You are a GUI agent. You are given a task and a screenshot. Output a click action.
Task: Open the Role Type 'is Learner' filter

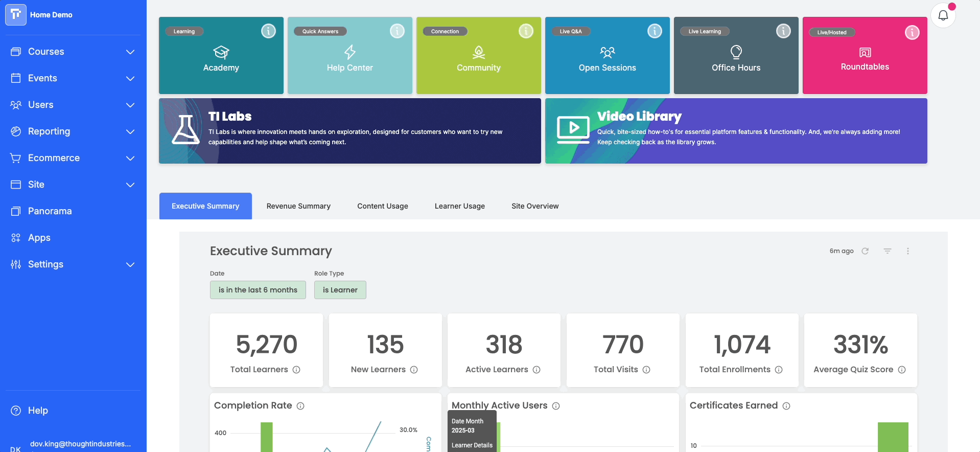point(340,290)
